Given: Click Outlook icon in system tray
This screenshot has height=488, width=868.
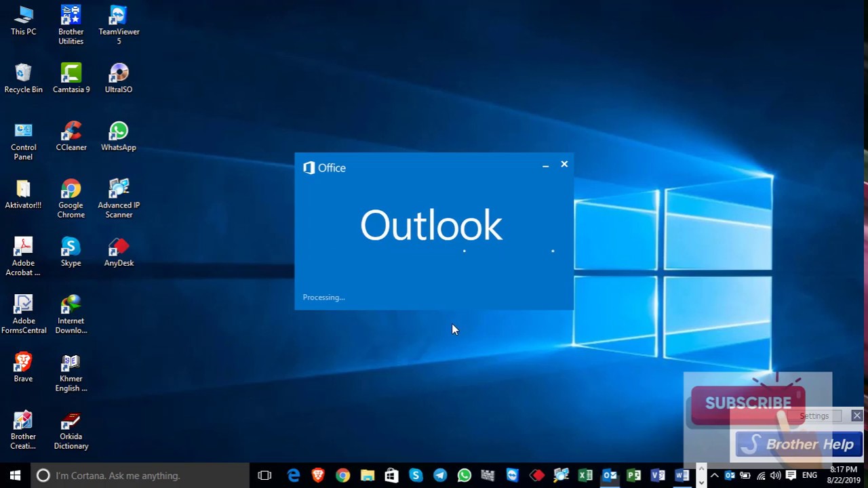Looking at the screenshot, I should (730, 476).
